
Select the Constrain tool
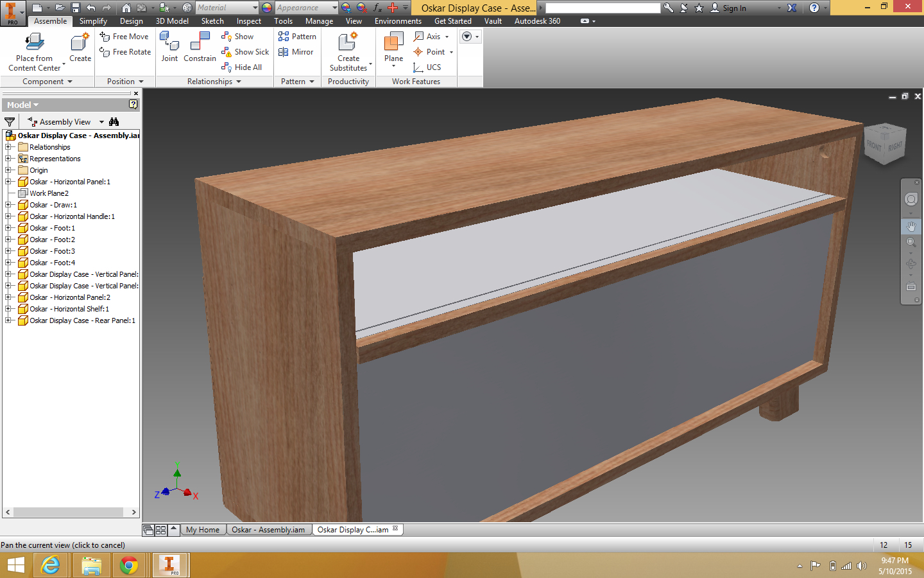[200, 44]
